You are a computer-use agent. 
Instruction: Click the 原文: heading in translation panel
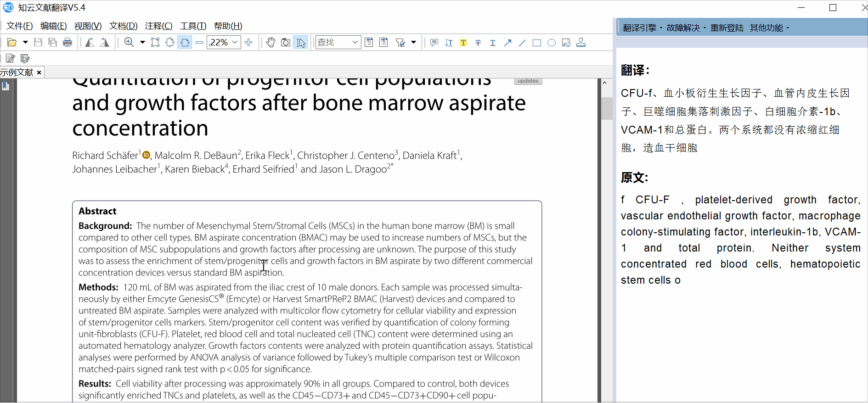[x=634, y=178]
